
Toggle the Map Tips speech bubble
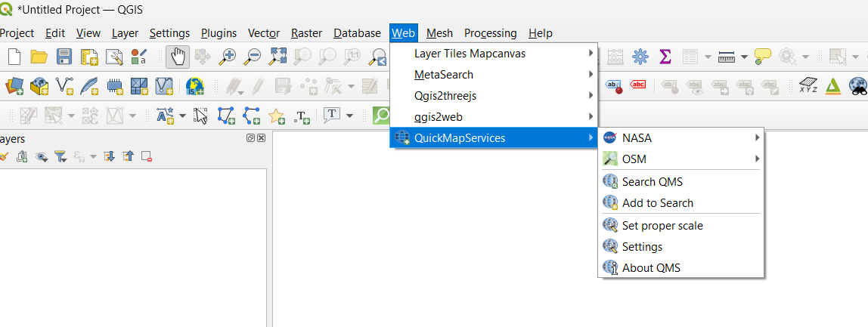click(x=763, y=56)
